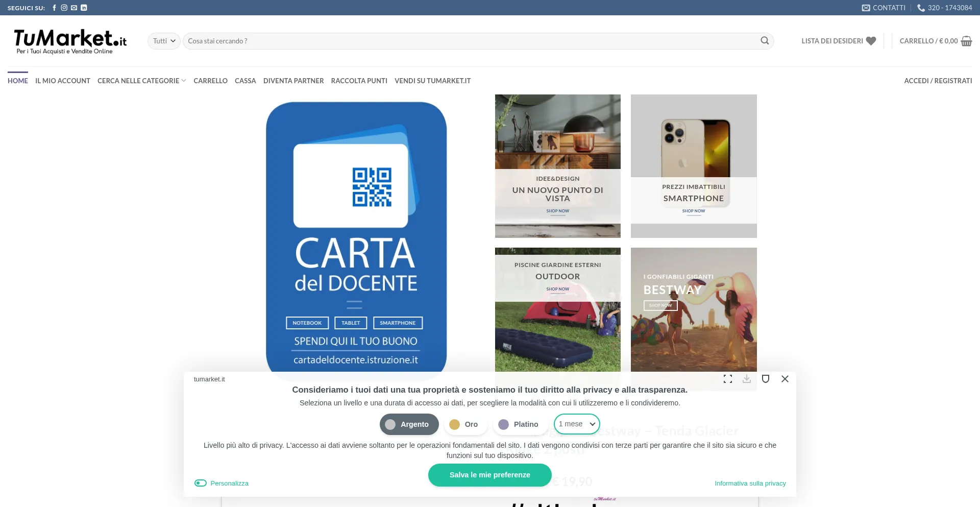Click the download icon in cookie banner
This screenshot has width=980, height=507.
tap(747, 379)
